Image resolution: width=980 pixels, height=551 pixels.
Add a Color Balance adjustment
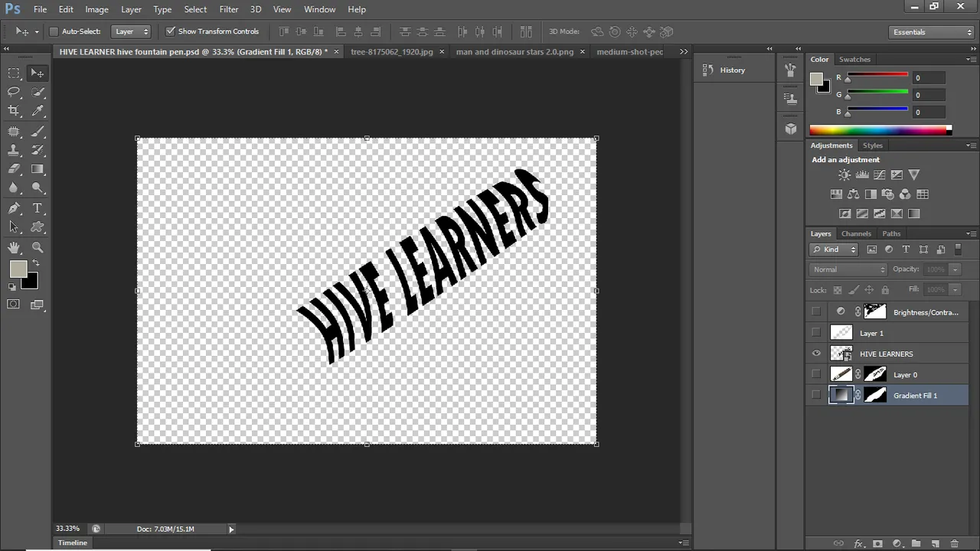(853, 194)
